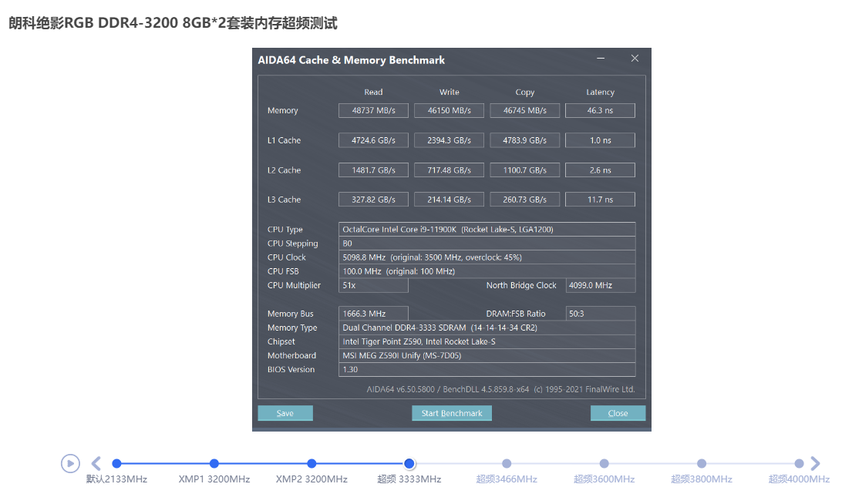Viewport: 852px width, 504px height.
Task: Click the Memory Bus field 1666.3 MHz
Action: [373, 314]
